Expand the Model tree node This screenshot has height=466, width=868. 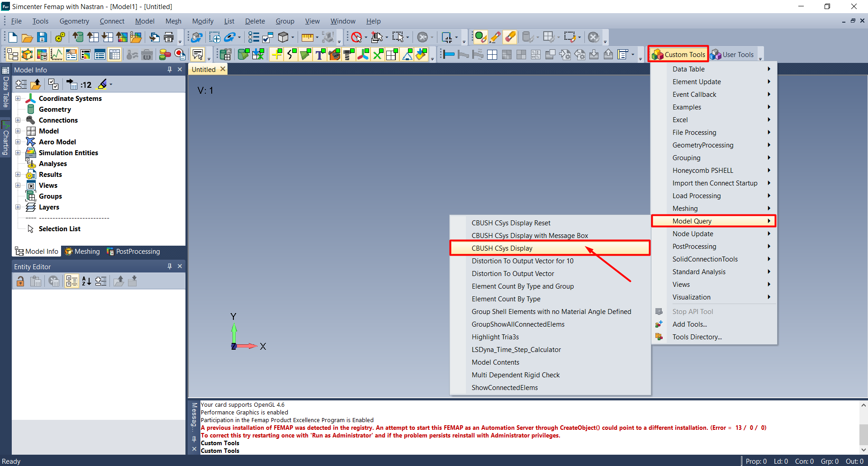point(18,131)
